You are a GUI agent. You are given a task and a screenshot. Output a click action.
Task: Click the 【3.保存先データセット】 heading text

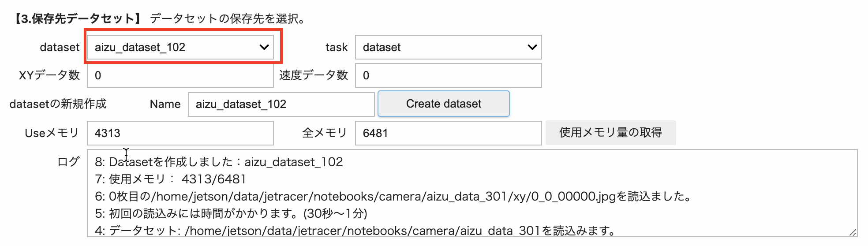pos(78,19)
